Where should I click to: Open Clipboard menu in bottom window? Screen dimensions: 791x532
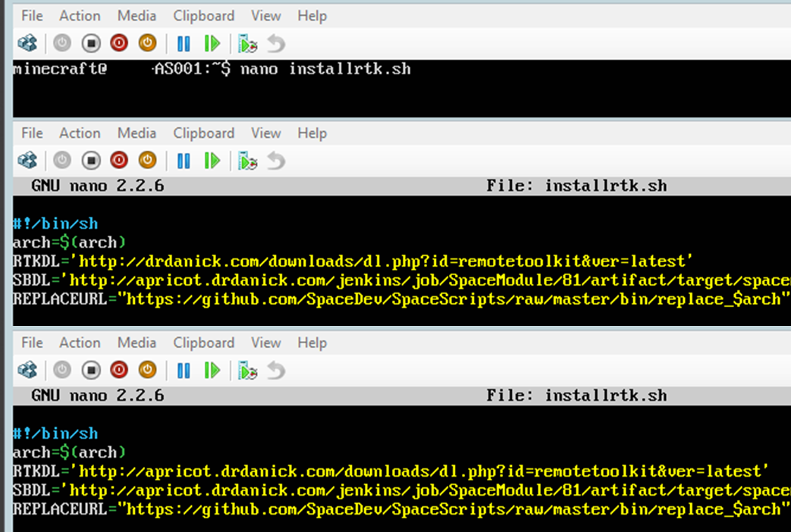pyautogui.click(x=204, y=343)
